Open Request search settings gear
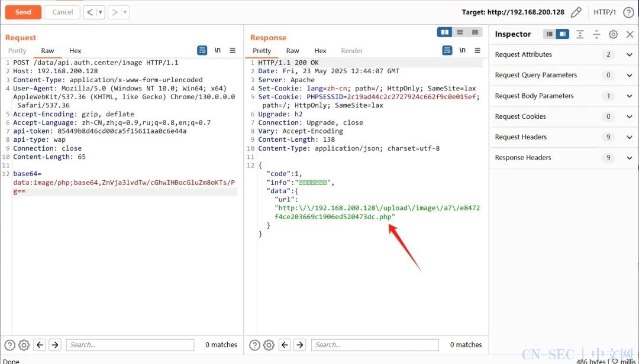The width and height of the screenshot is (639, 364). pos(24,345)
